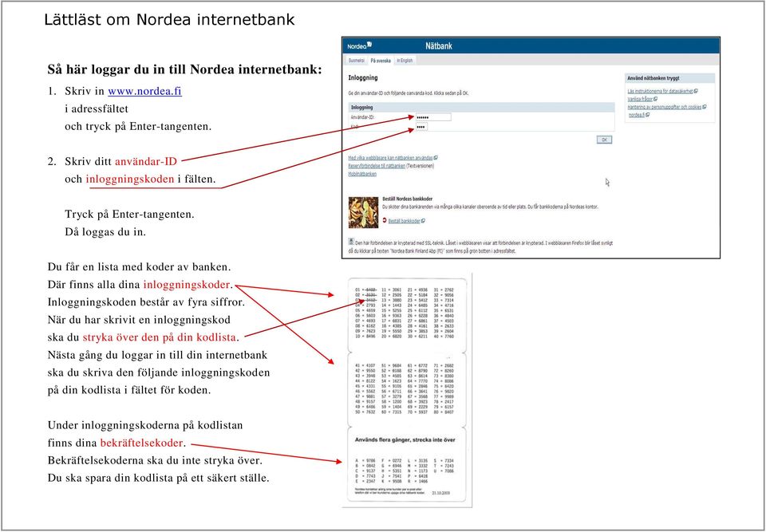Viewport: 766px width, 532px height.
Task: Select the På svenska tab
Action: (x=381, y=61)
